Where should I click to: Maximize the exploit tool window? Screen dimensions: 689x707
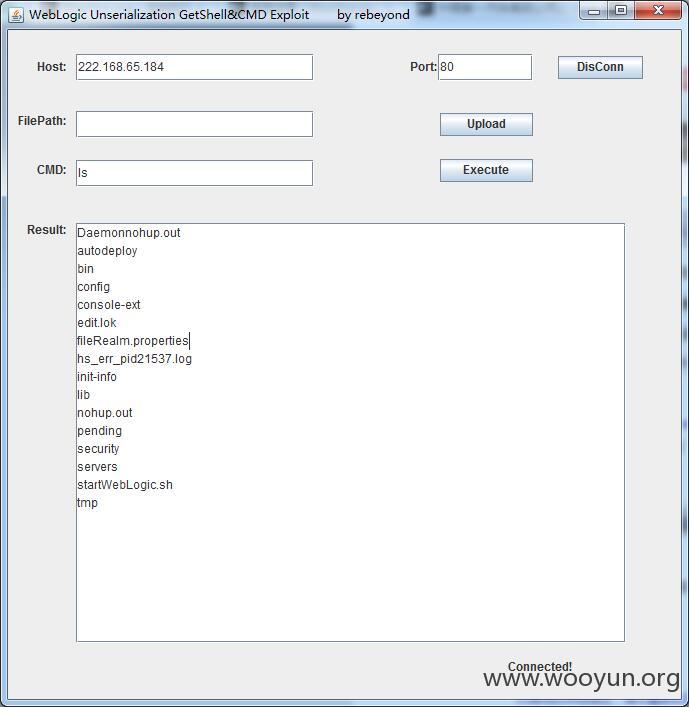(x=620, y=11)
